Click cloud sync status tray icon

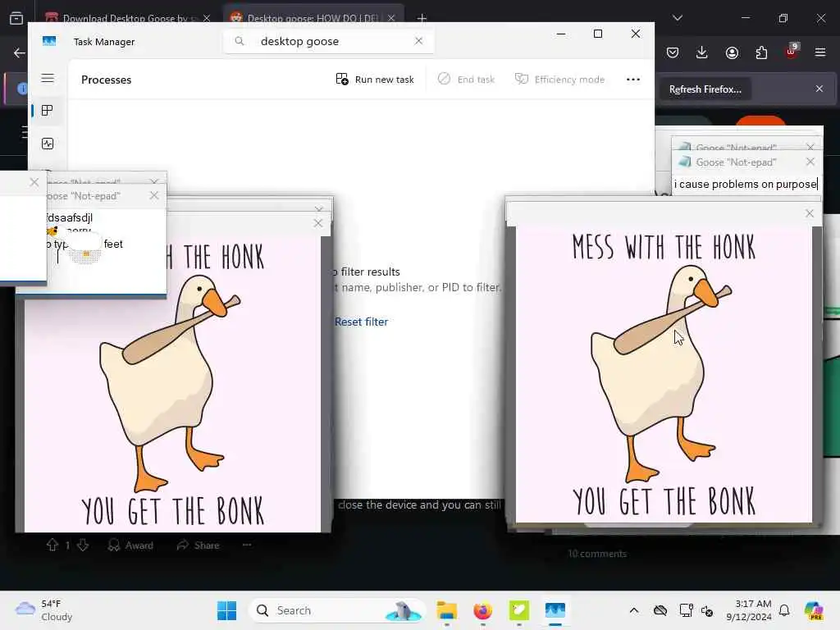click(x=660, y=610)
